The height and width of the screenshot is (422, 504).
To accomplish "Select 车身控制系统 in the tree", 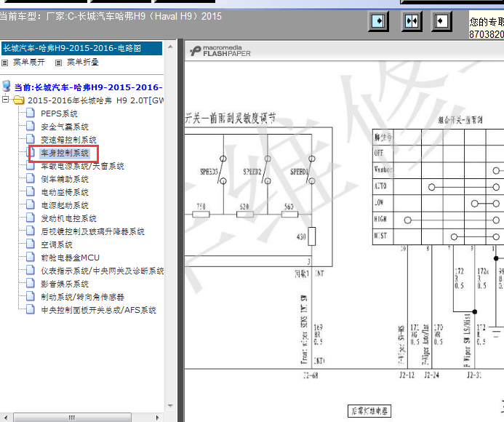I will click(x=65, y=153).
